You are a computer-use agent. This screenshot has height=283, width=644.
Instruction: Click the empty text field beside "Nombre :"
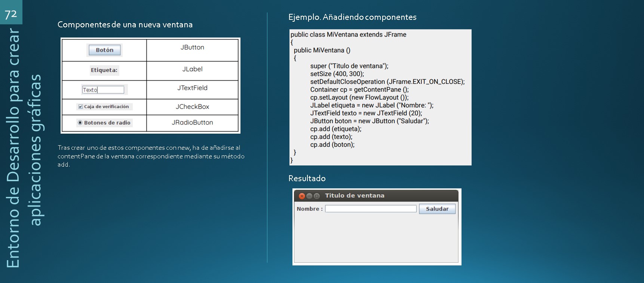point(370,209)
